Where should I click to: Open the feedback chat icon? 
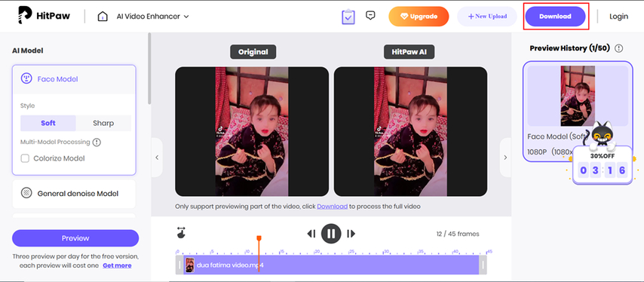pyautogui.click(x=370, y=16)
